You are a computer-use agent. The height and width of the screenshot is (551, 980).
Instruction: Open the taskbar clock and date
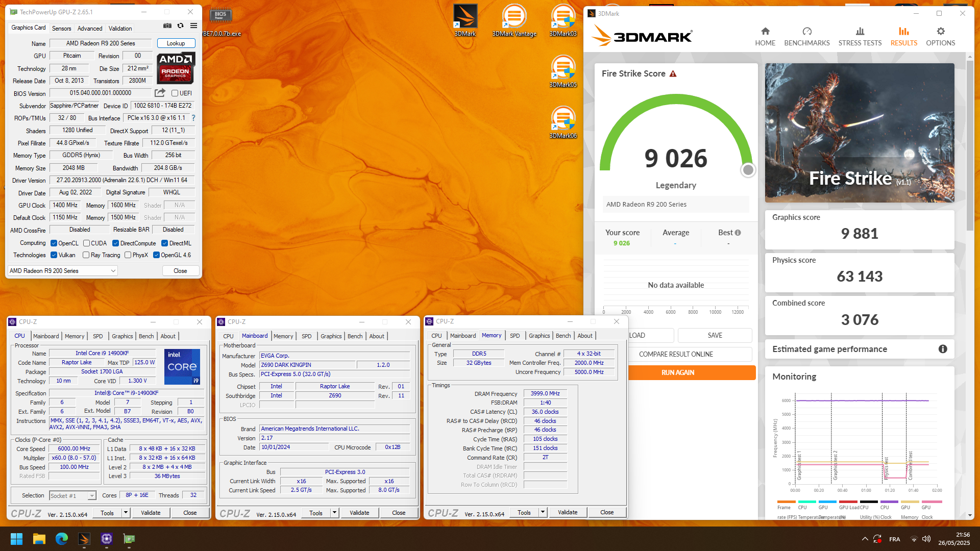(x=953, y=539)
